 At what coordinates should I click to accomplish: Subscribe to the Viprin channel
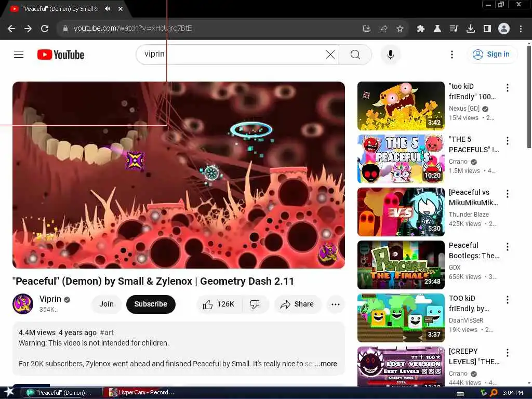pos(151,304)
